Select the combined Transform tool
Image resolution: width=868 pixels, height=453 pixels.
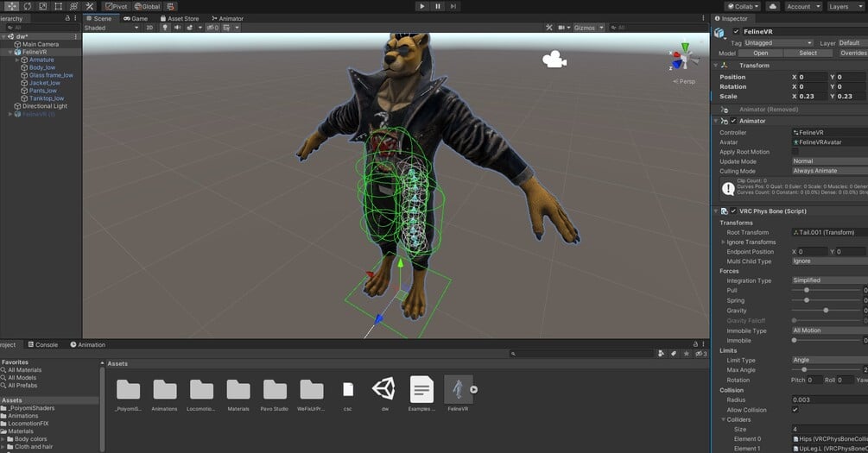point(73,7)
